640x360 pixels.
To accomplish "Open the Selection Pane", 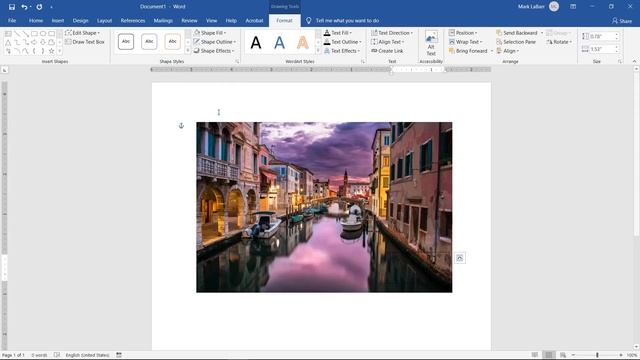I will [516, 42].
